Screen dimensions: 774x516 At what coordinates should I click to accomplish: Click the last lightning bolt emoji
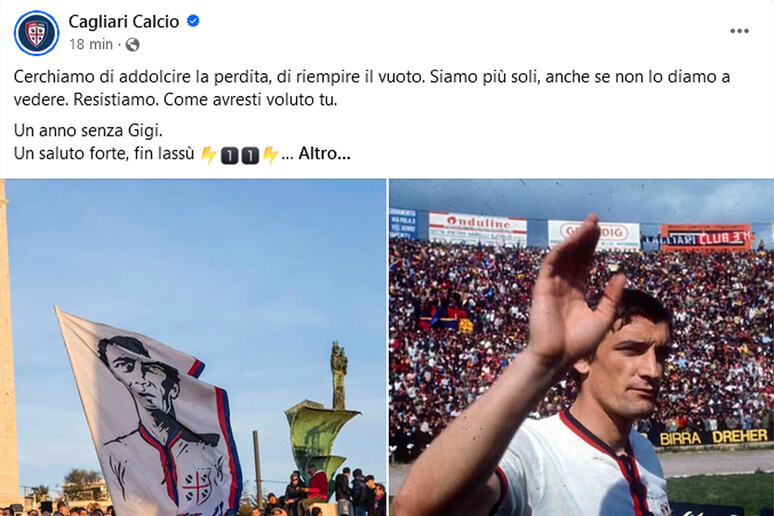(271, 155)
